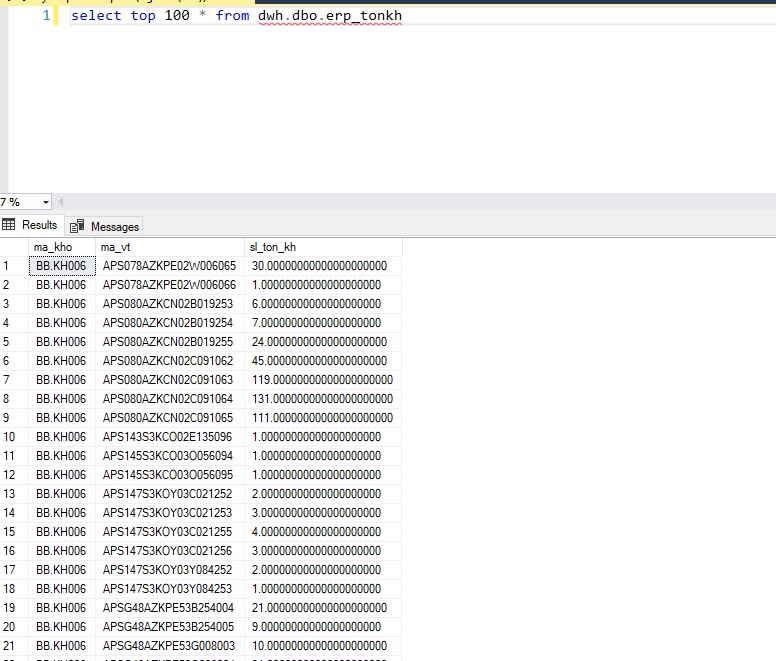Screen dimensions: 776x661
Task: Select the 131.0000 value in sl_ton_kh
Action: (x=322, y=399)
